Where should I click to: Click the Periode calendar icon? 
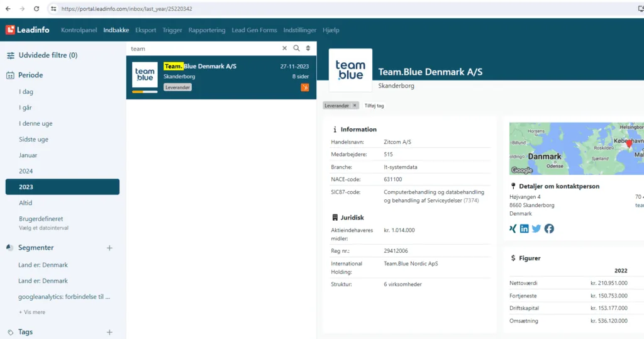(x=10, y=75)
